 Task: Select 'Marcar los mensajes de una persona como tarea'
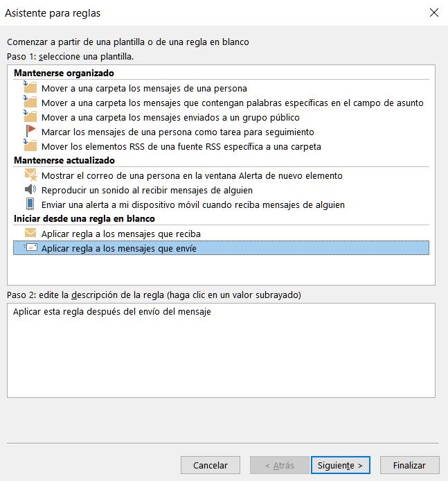[x=177, y=132]
